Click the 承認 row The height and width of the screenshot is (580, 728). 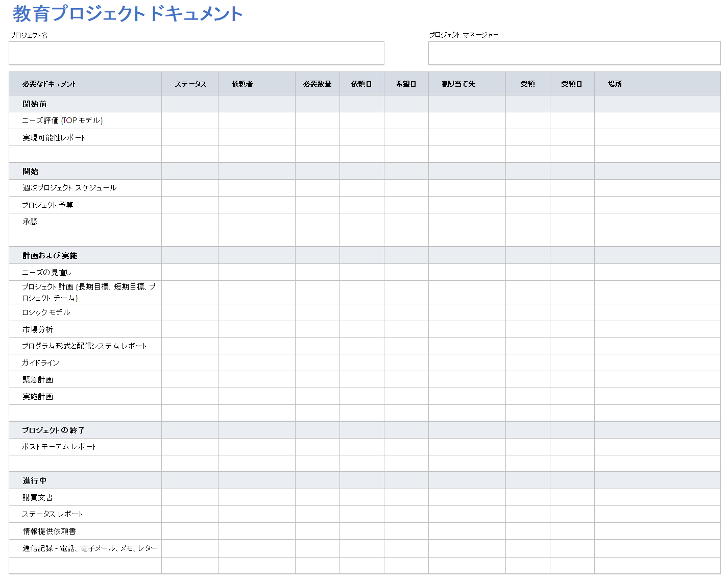point(365,222)
